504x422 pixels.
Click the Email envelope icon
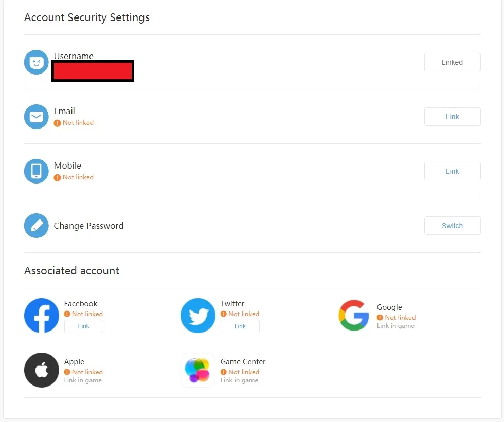click(x=37, y=117)
